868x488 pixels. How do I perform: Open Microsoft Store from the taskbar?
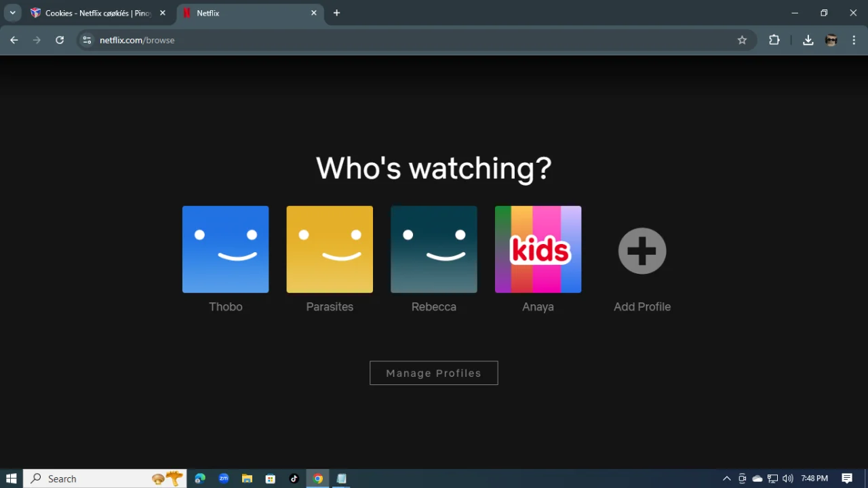[271, 479]
